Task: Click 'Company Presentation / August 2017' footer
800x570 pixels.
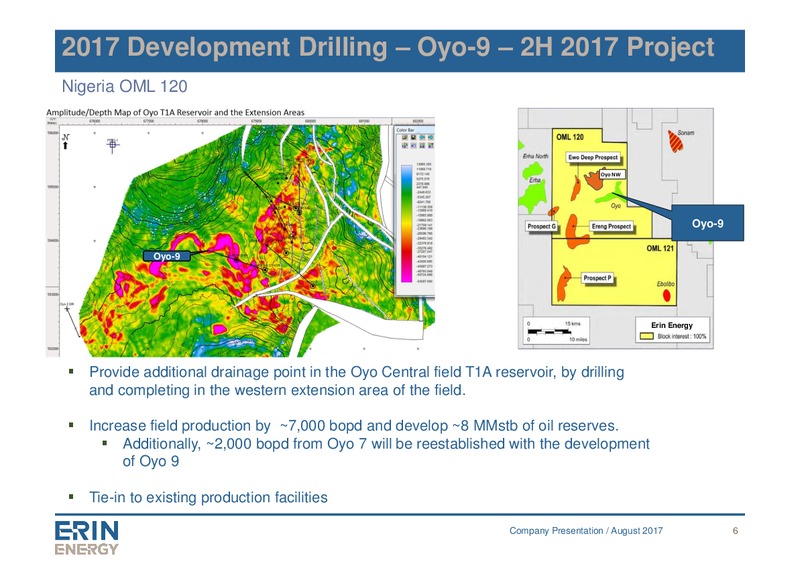Action: pos(586,531)
